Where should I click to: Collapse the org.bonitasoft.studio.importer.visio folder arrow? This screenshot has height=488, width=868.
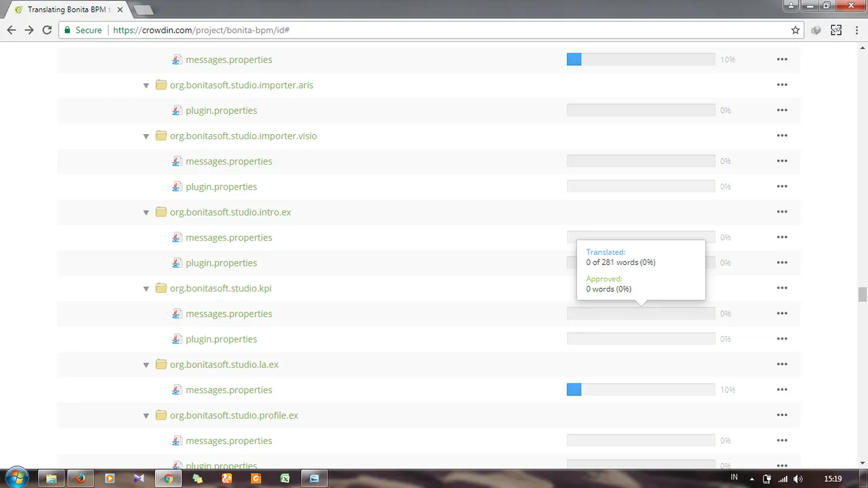146,136
